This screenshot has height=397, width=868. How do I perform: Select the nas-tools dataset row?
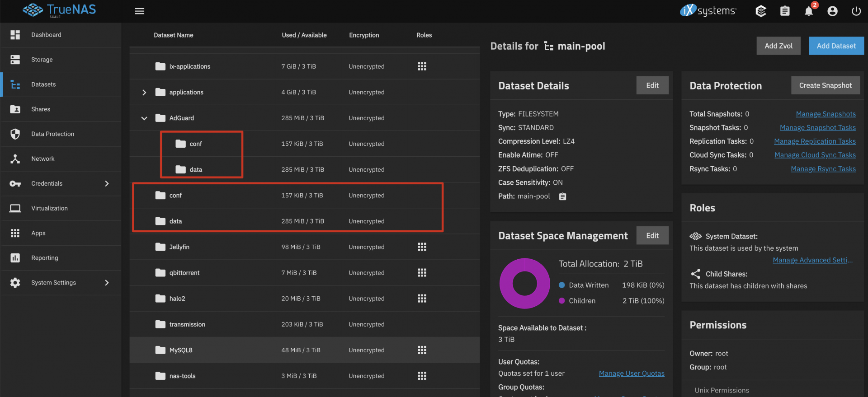pyautogui.click(x=305, y=376)
